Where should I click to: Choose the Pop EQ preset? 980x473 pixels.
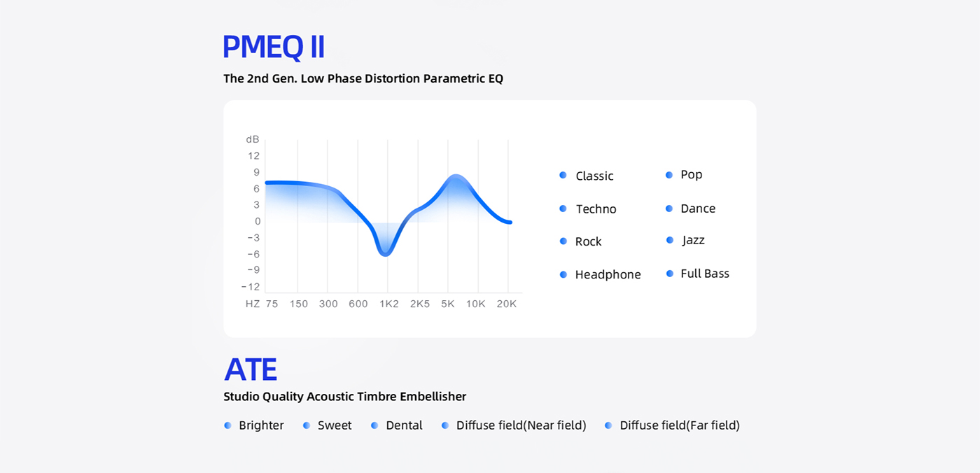690,174
